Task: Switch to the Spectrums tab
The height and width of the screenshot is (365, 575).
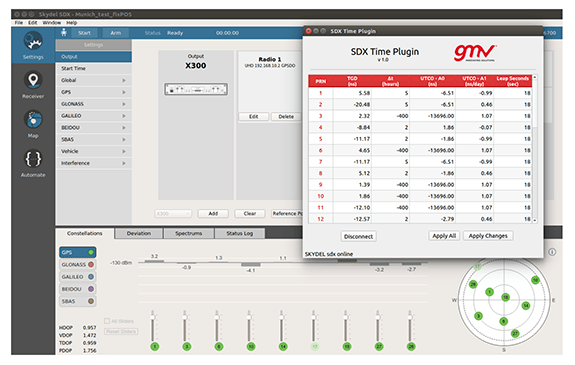Action: pyautogui.click(x=188, y=233)
